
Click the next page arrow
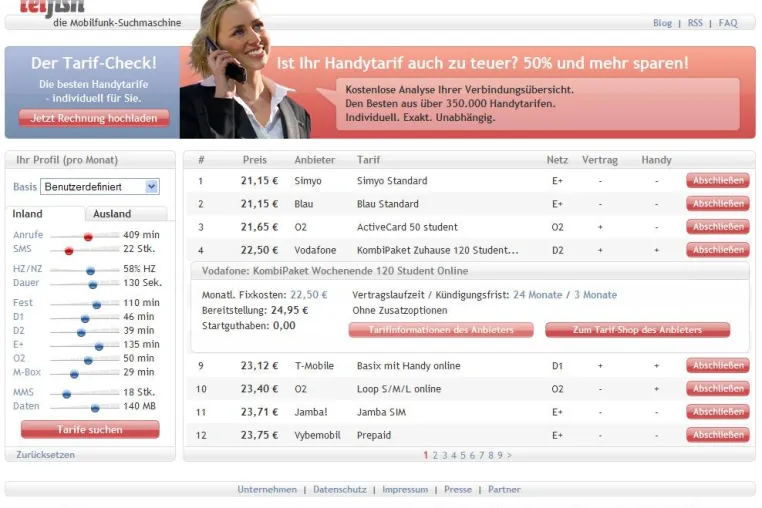click(x=509, y=455)
